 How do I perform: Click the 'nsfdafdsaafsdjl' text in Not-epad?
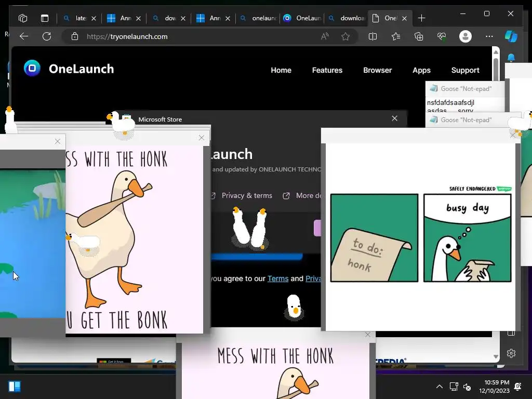450,102
